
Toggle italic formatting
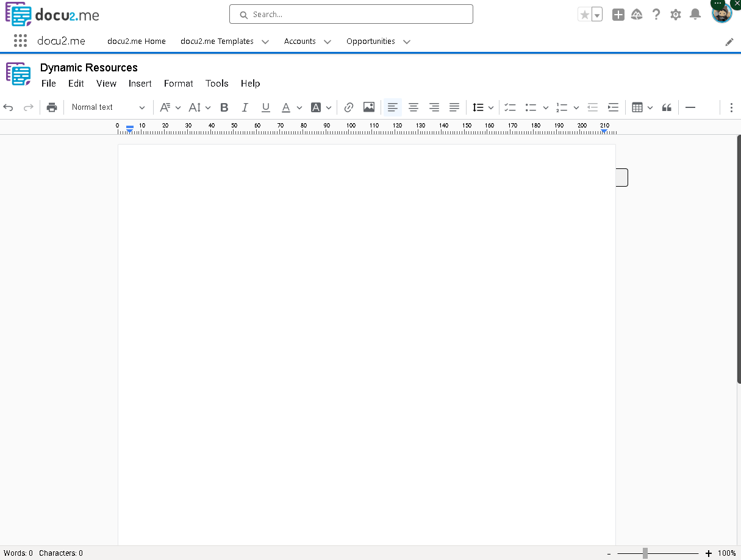[245, 107]
